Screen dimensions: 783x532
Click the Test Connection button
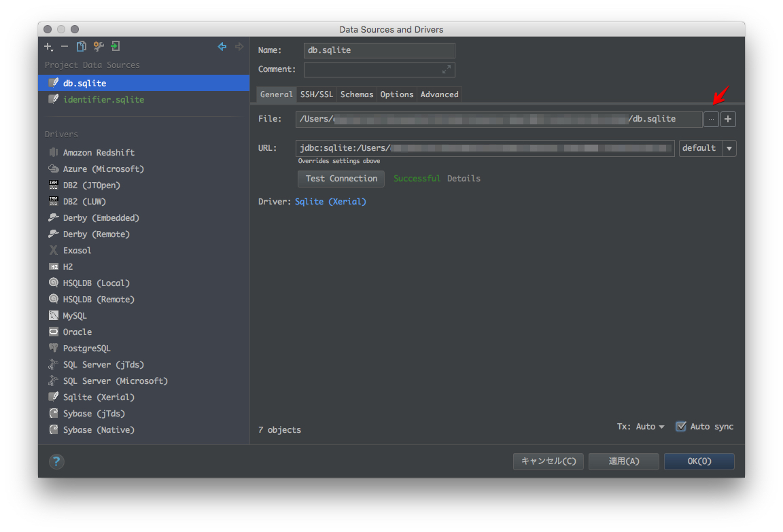pos(341,179)
